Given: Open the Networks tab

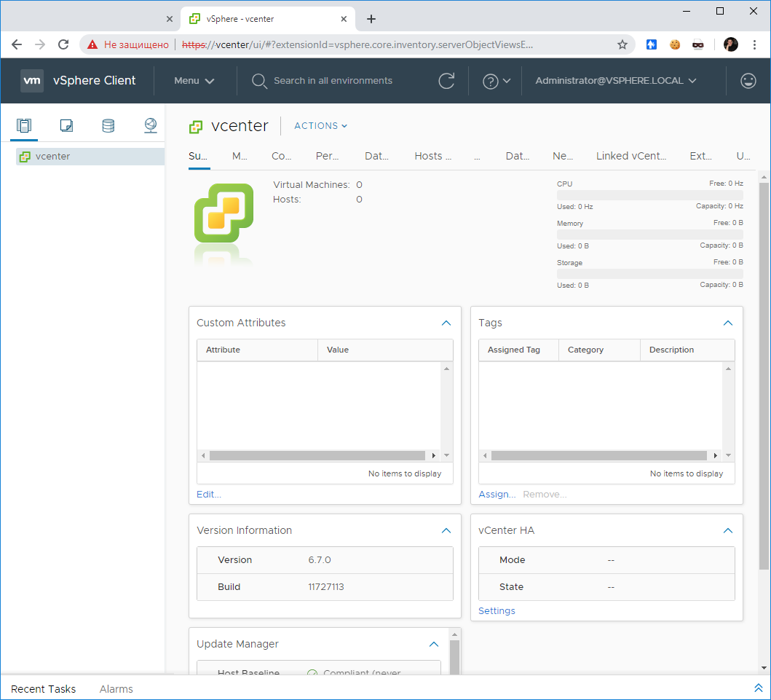Looking at the screenshot, I should [563, 157].
